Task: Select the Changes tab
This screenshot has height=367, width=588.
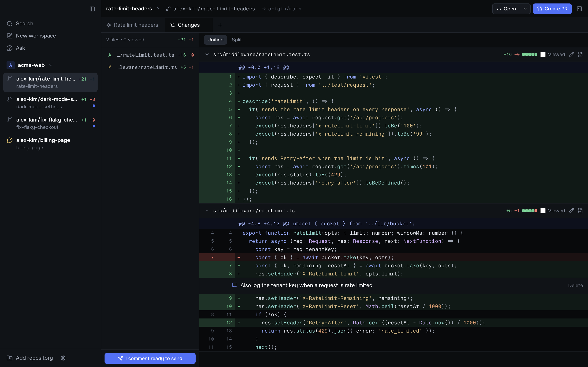Action: (x=189, y=25)
